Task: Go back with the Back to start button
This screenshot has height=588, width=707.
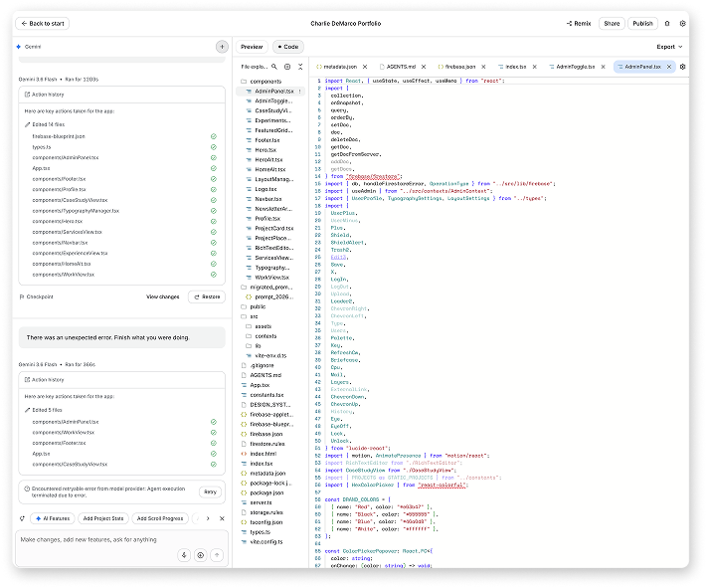Action: tap(43, 24)
